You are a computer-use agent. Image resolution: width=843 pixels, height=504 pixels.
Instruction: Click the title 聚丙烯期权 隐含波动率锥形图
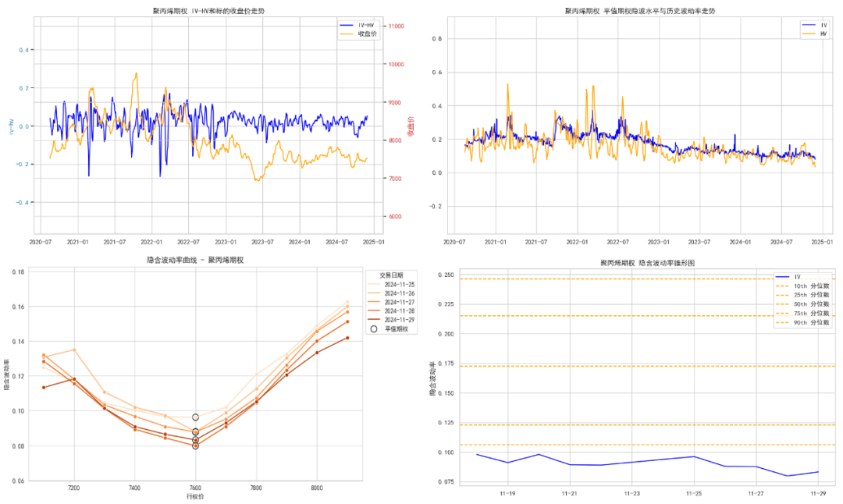[647, 263]
